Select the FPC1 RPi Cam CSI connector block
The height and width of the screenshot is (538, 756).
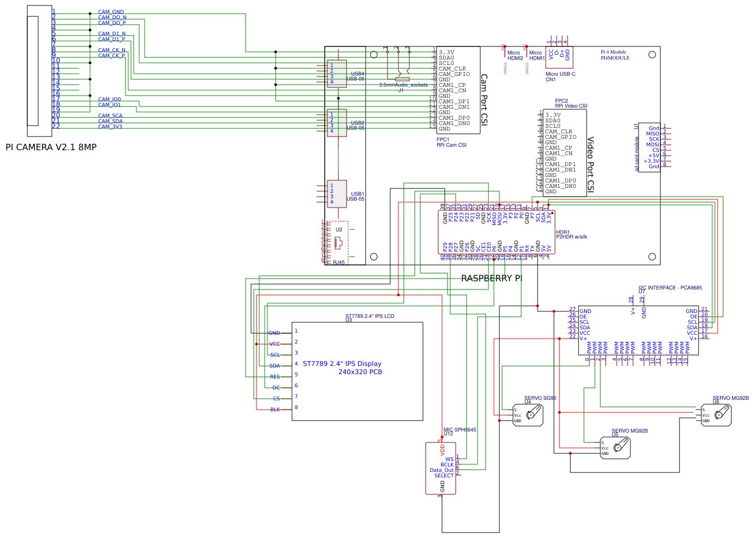tap(459, 90)
